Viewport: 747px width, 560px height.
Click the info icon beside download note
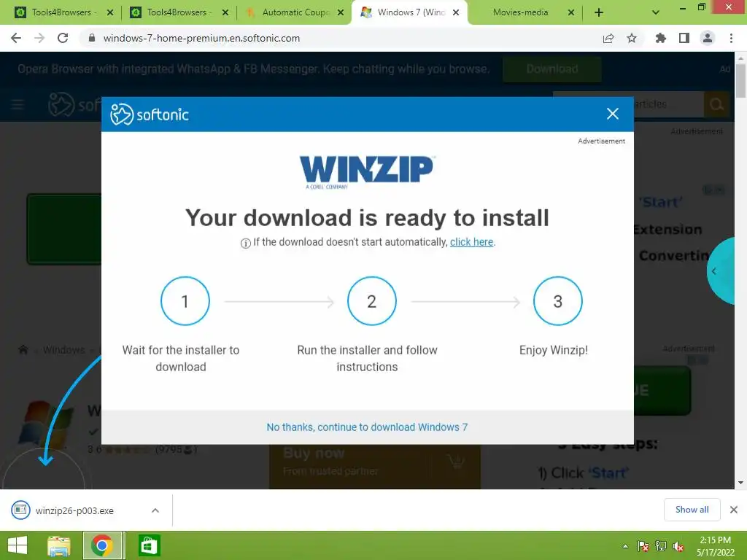point(245,244)
